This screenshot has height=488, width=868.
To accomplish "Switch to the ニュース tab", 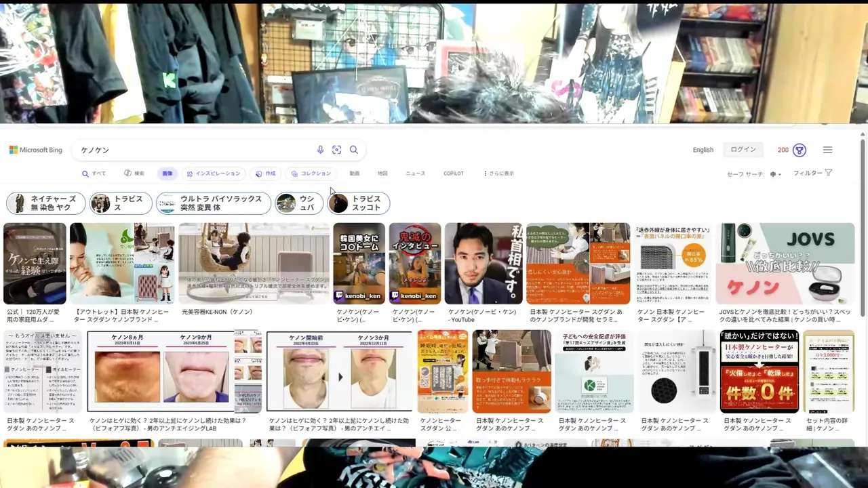I will pos(415,174).
